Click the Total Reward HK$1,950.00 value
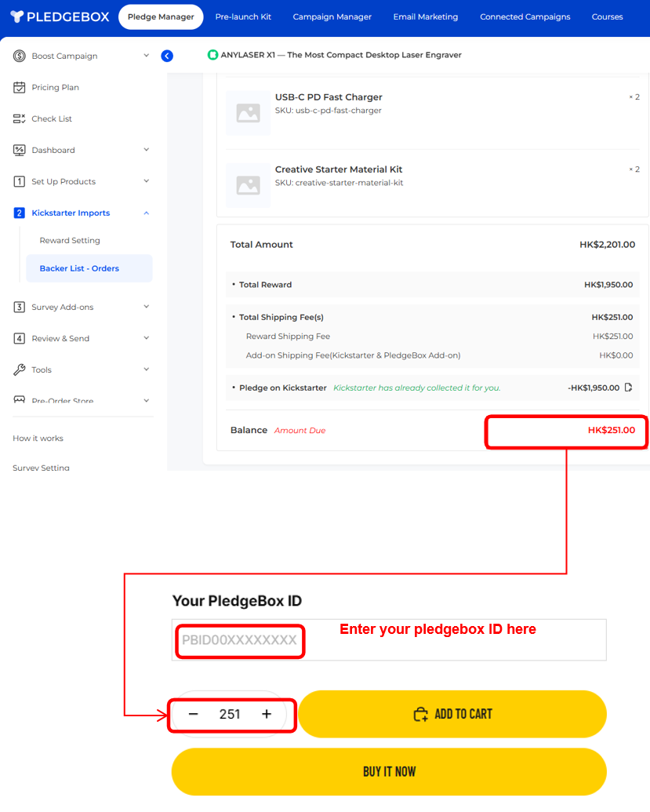 (608, 285)
